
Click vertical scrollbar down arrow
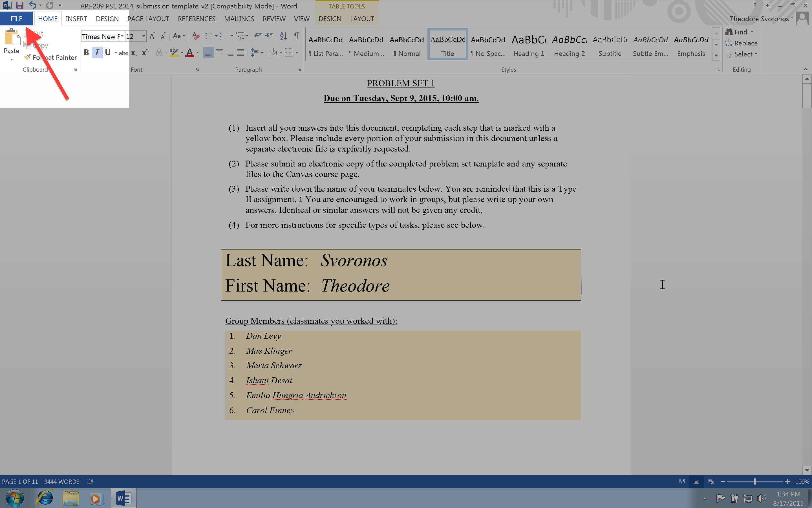point(807,470)
